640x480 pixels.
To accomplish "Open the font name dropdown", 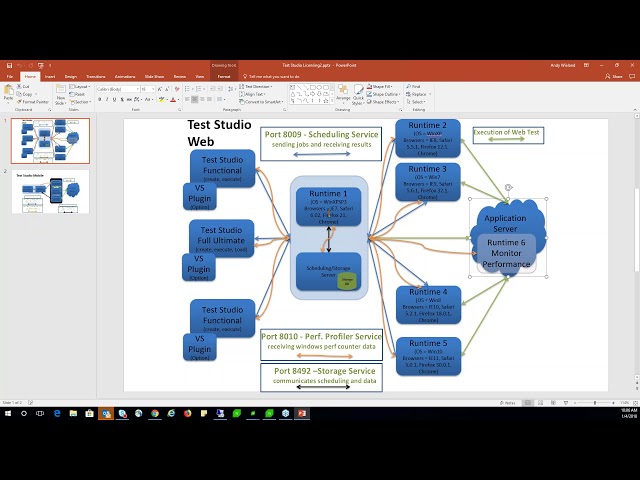I will [137, 89].
